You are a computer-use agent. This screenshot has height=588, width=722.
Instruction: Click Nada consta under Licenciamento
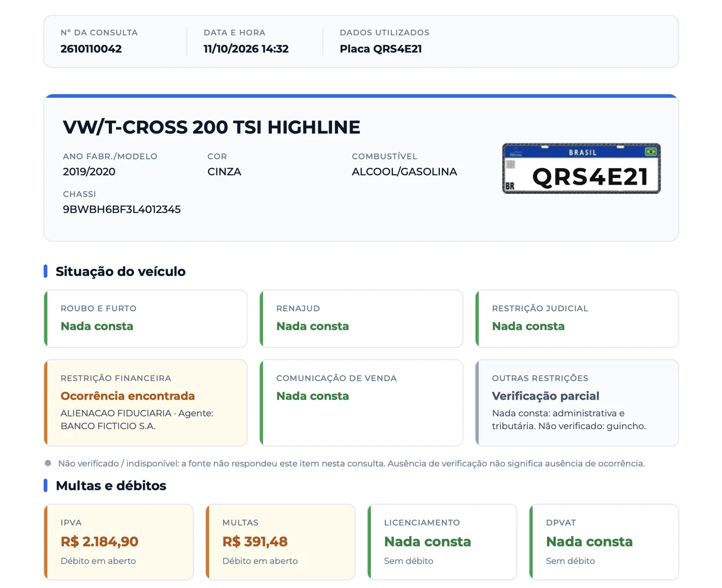click(428, 542)
